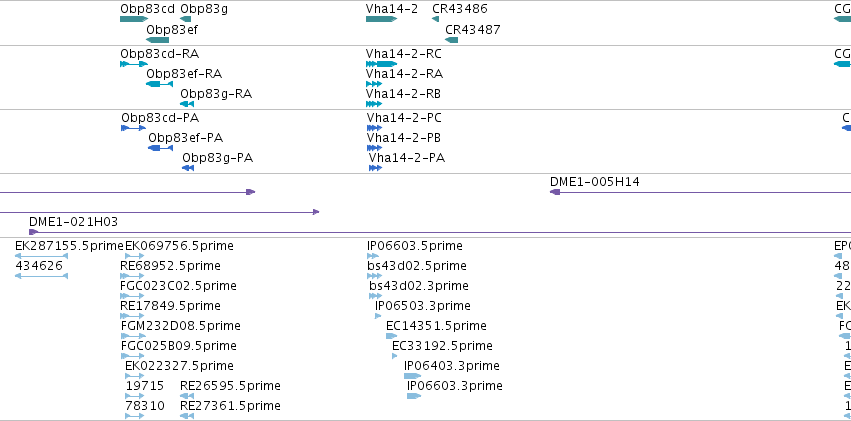This screenshot has height=421, width=851.
Task: Click the IP06403.3prime EST glyph
Action: pos(412,375)
